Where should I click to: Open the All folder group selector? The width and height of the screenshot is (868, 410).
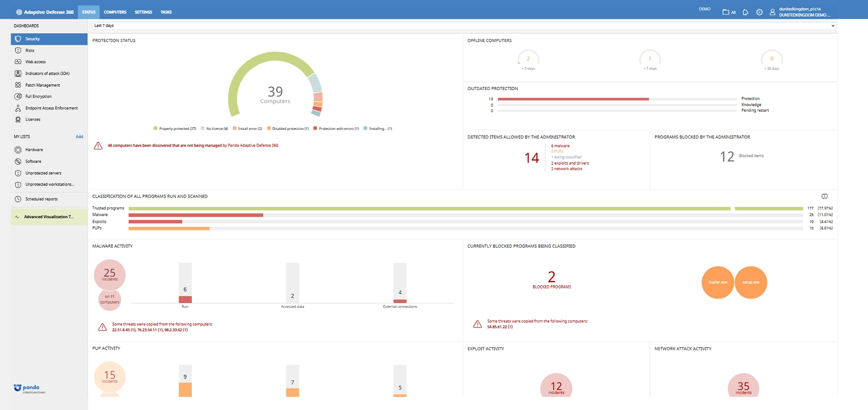tap(729, 12)
